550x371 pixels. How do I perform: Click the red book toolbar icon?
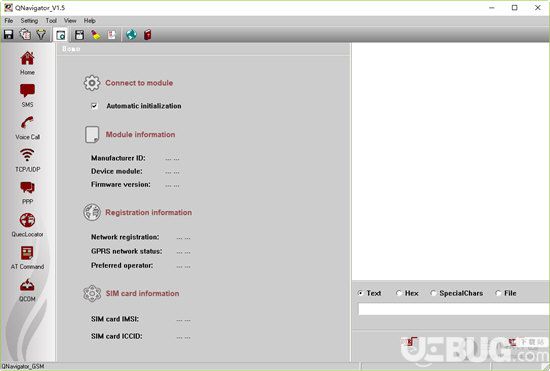tap(148, 34)
